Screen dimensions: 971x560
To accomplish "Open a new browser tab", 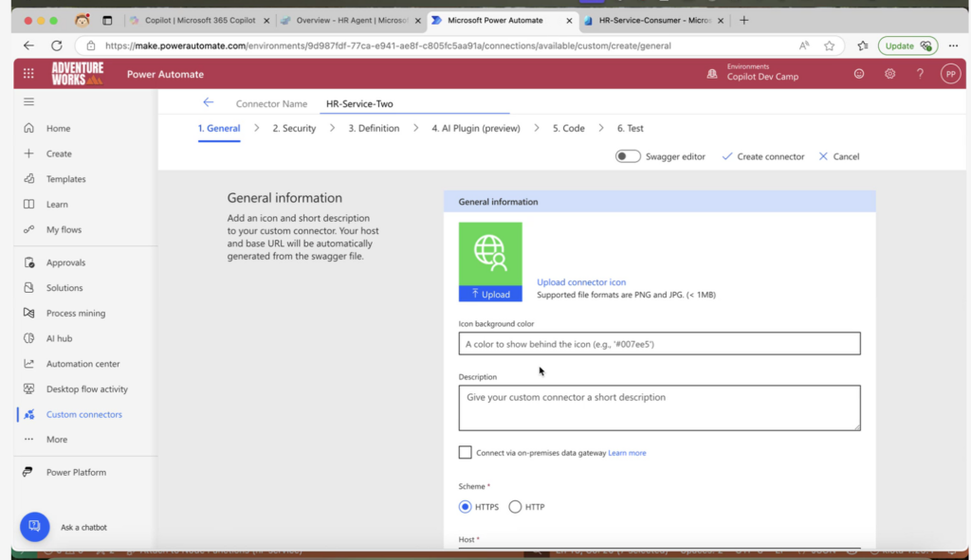I will coord(743,21).
